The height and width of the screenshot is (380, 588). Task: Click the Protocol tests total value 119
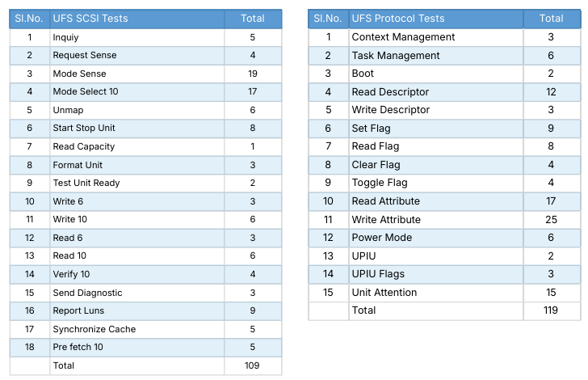(551, 310)
